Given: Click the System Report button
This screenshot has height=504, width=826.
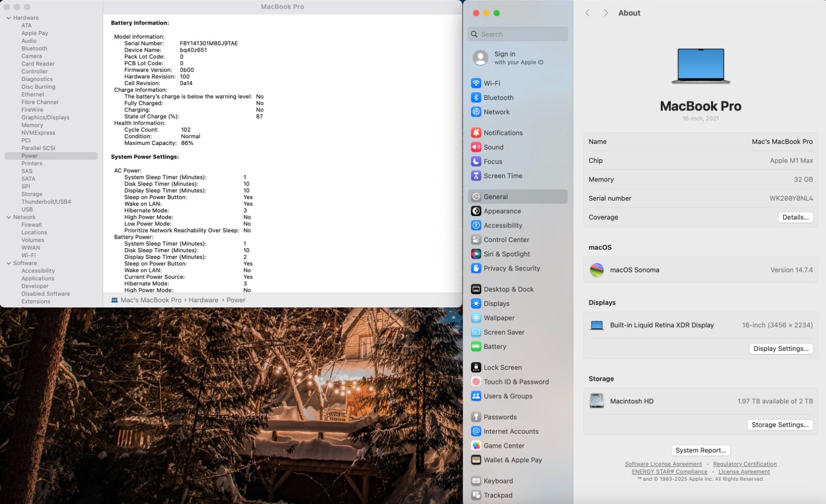Looking at the screenshot, I should click(x=701, y=450).
